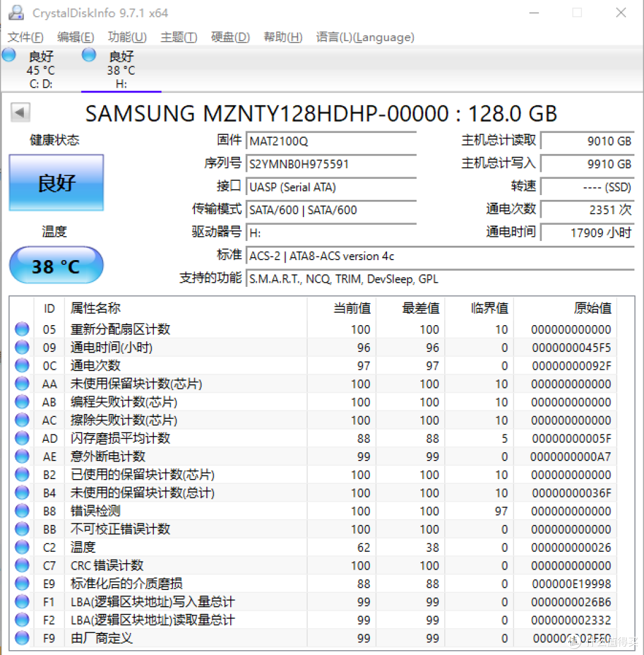Click status orb of attribute B4 row
Image resolution: width=644 pixels, height=655 pixels.
[22, 493]
